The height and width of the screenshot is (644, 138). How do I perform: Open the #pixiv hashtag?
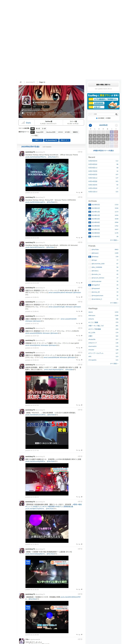[x=91, y=312]
